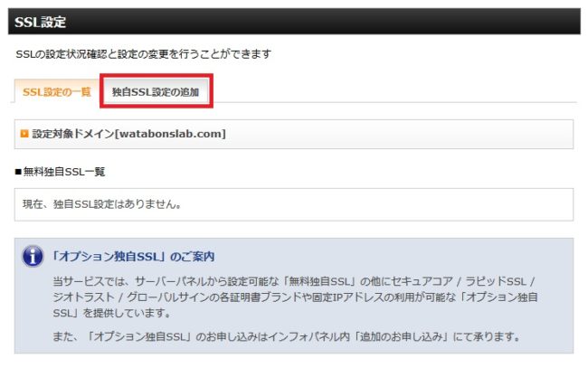This screenshot has width=588, height=368.
Task: Click the SSL設定 page title
Action: 40,22
